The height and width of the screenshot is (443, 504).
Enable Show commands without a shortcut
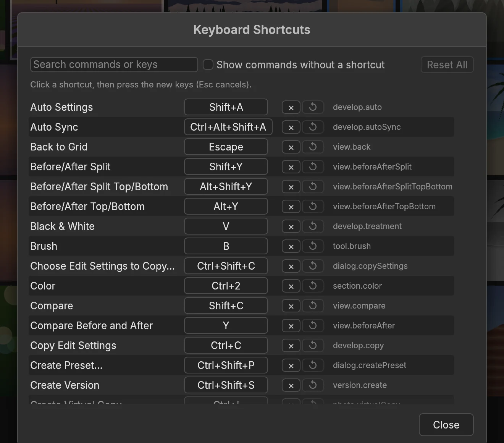(208, 65)
